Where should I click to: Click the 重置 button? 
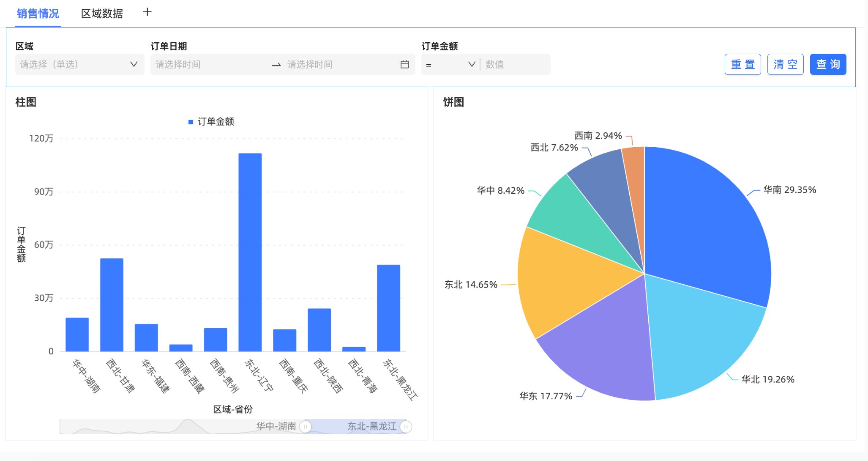point(742,64)
